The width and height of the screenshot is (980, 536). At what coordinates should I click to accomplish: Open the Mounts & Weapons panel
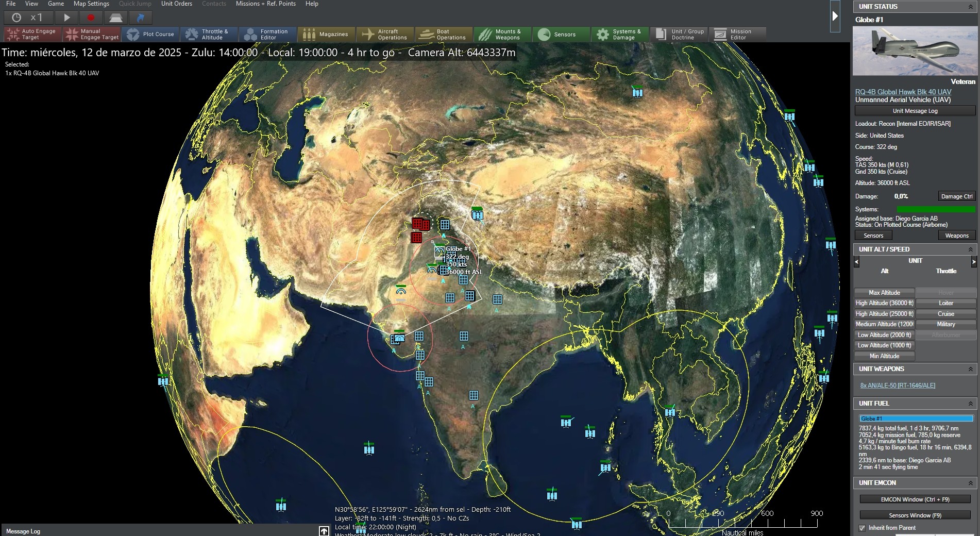point(502,34)
